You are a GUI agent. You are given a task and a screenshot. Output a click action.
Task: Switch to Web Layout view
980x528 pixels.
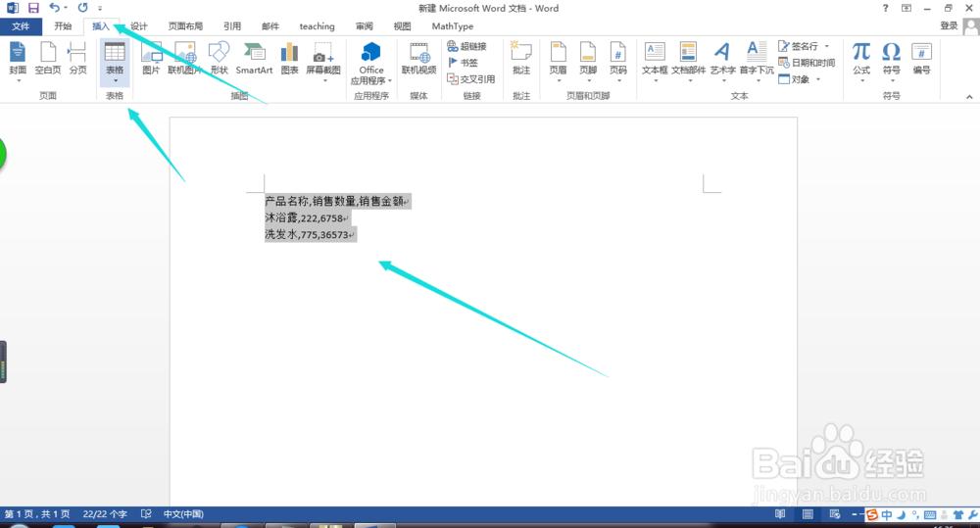click(835, 513)
